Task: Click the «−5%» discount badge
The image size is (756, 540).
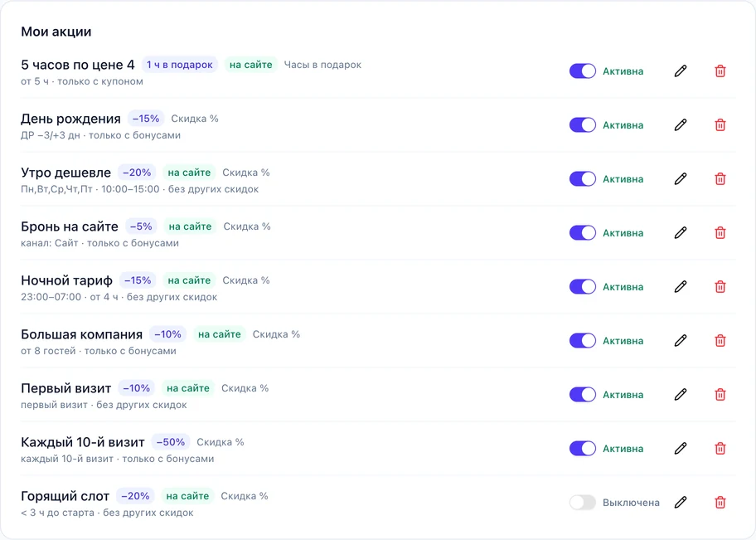Action: pyautogui.click(x=141, y=226)
